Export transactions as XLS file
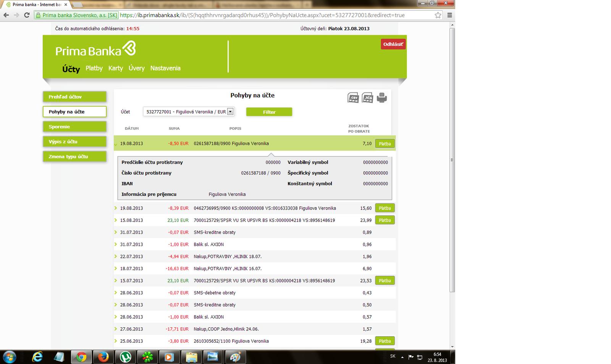The width and height of the screenshot is (611, 364). coord(367,98)
